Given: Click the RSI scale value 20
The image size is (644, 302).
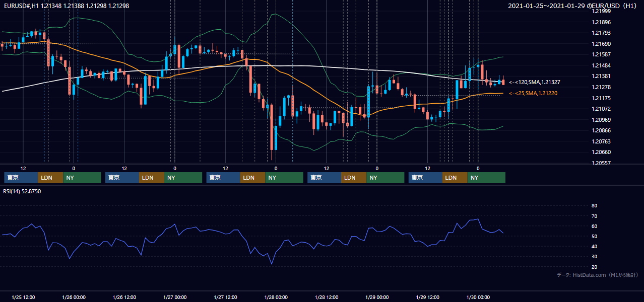Looking at the screenshot, I should pyautogui.click(x=594, y=267).
